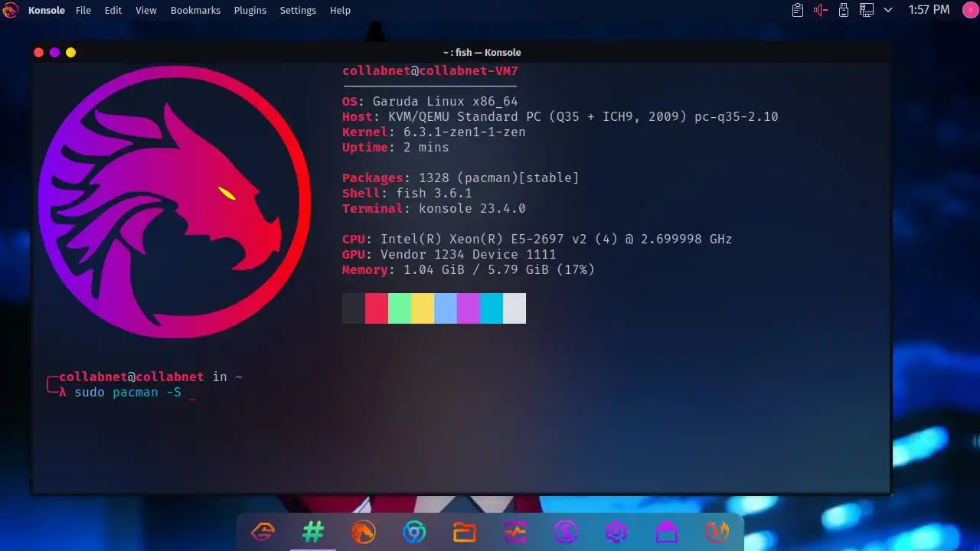Click the 'Memory: 1.04 GiB / 5.79 GiB' line
This screenshot has height=551, width=980.
[x=469, y=270]
